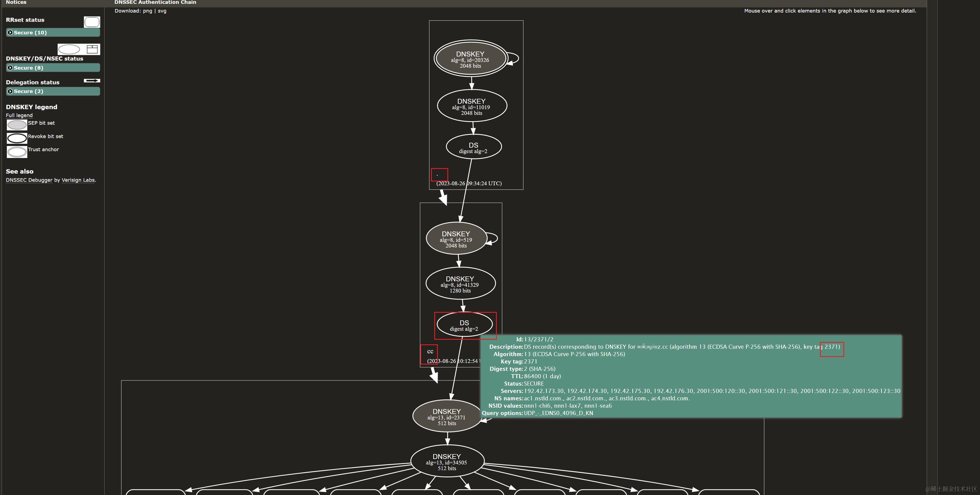Download the graph as png
Screen dimensions: 980x495
click(147, 11)
